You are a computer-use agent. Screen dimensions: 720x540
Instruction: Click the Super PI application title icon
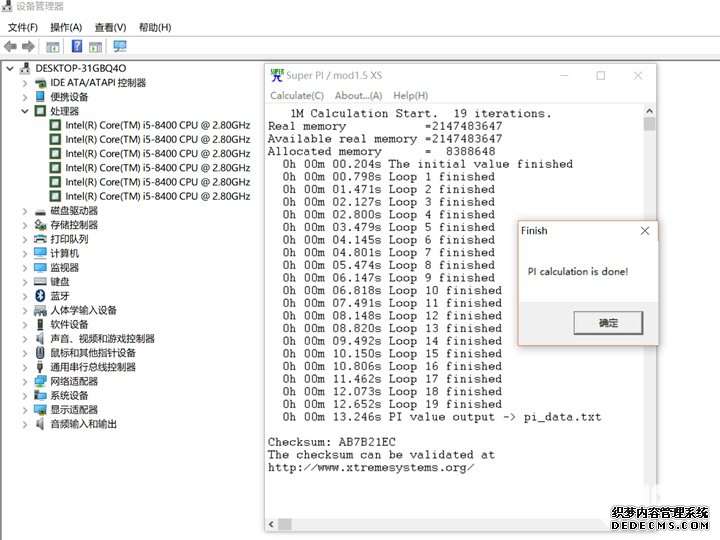(x=276, y=75)
